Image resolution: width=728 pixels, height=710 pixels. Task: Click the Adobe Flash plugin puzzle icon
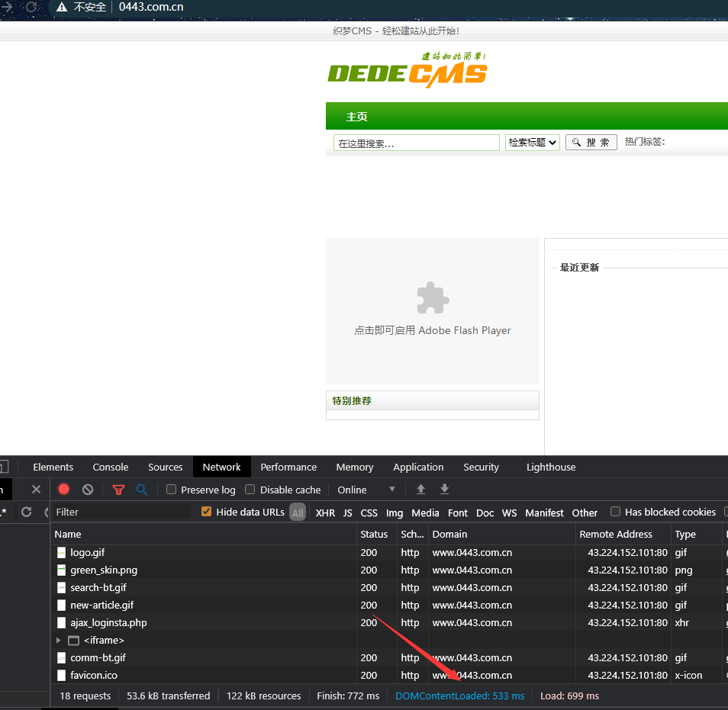tap(433, 298)
